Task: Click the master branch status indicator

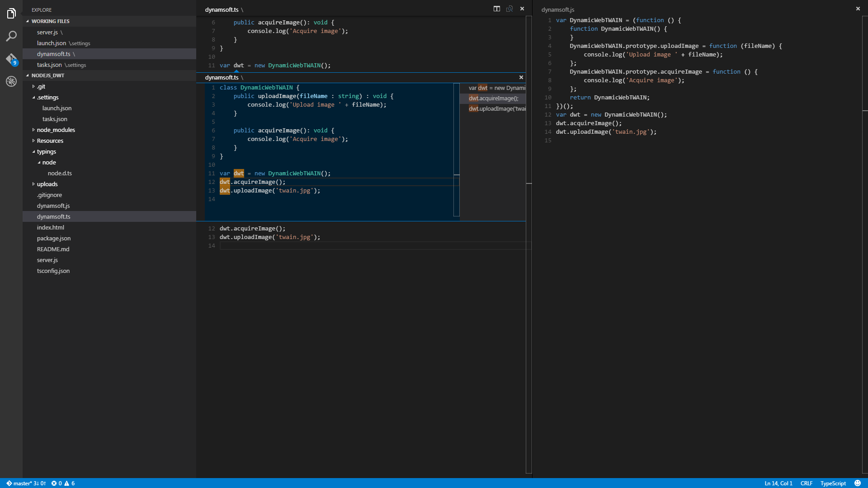Action: tap(26, 483)
